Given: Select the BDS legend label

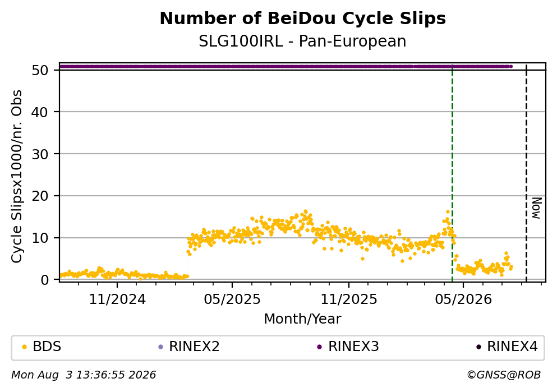Looking at the screenshot, I should [x=47, y=347].
